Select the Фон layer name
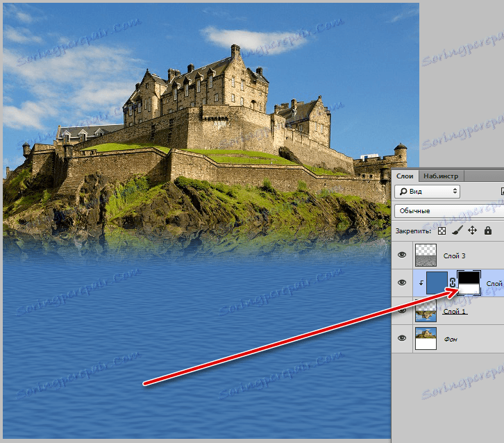504x443 pixels. pos(451,339)
